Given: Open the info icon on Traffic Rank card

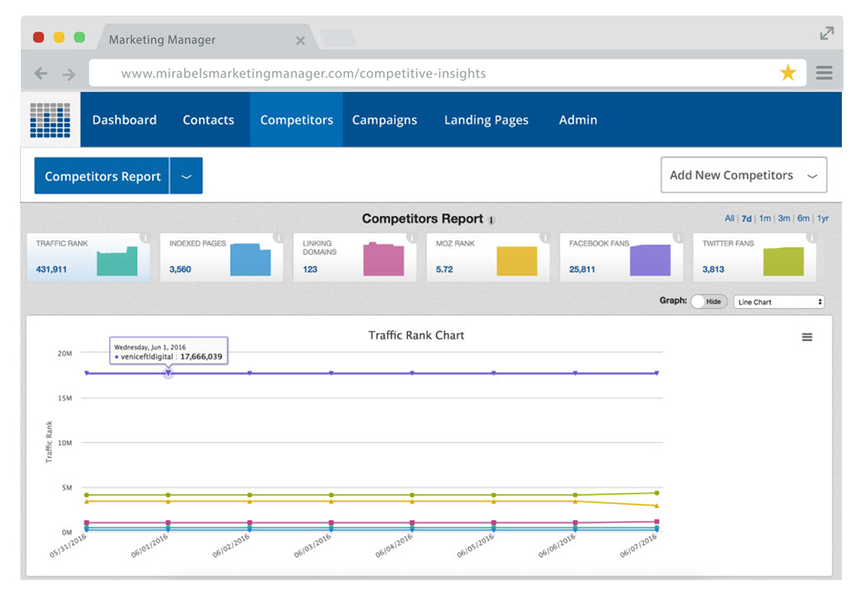Looking at the screenshot, I should point(145,238).
